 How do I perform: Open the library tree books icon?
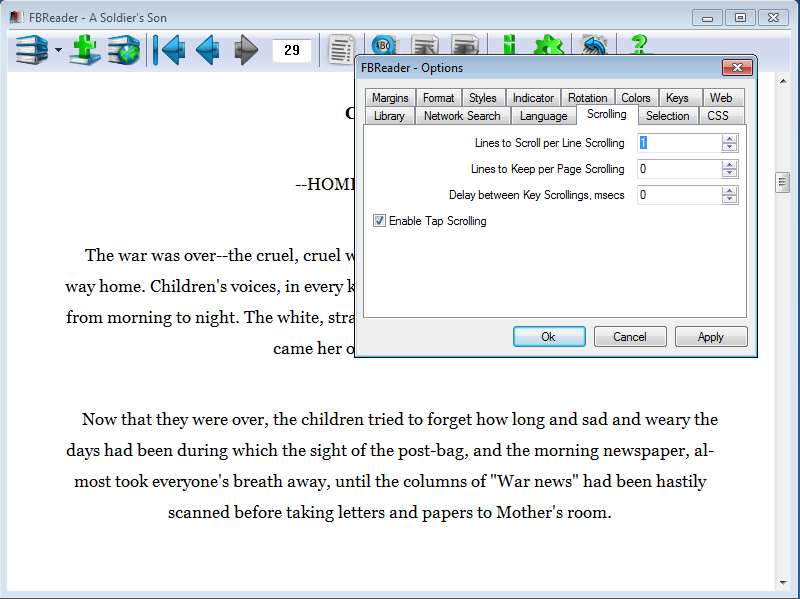[32, 49]
